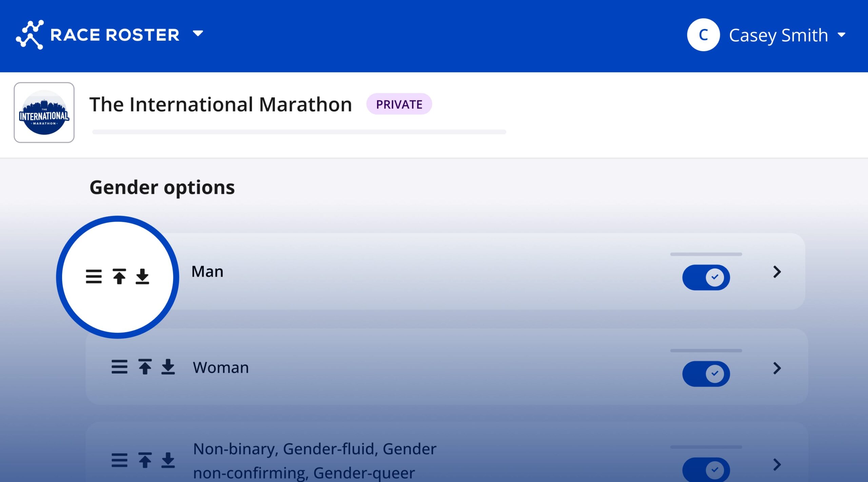Move Man option to top

[x=119, y=277]
